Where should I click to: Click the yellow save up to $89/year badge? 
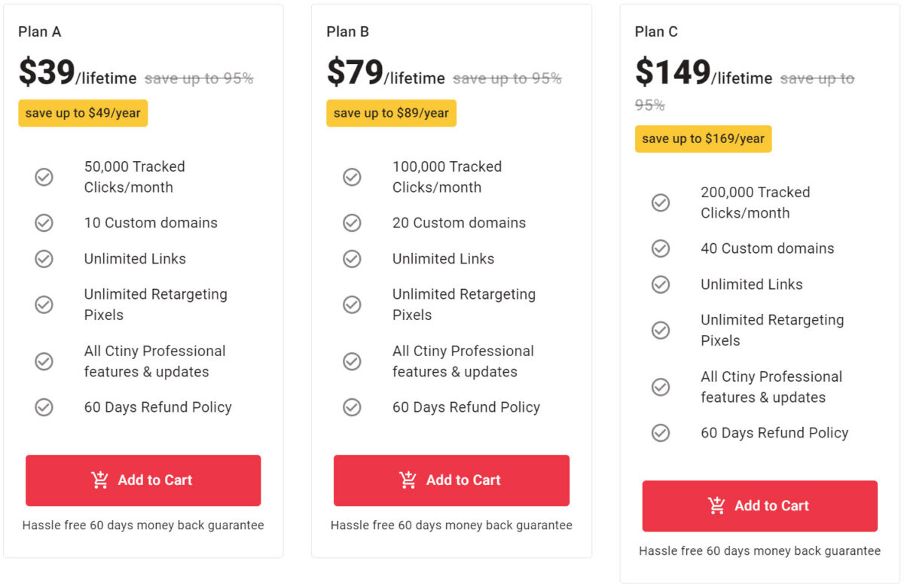pos(391,113)
